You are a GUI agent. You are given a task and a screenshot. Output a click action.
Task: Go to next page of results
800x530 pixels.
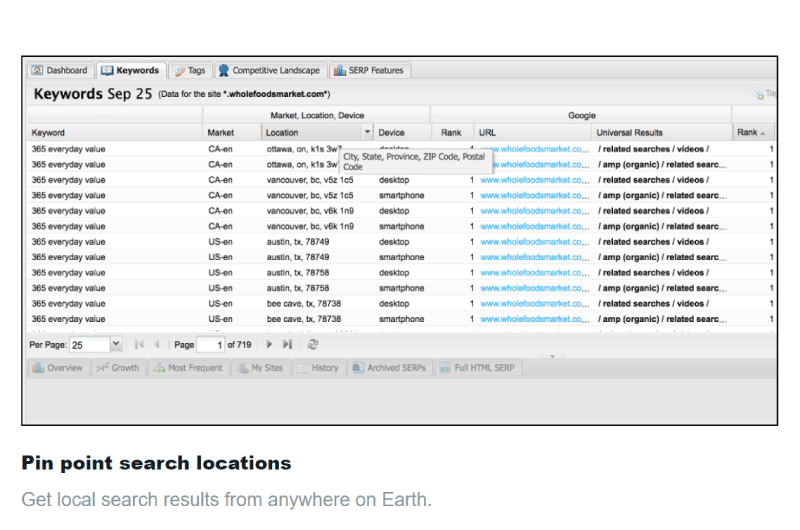[x=269, y=345]
